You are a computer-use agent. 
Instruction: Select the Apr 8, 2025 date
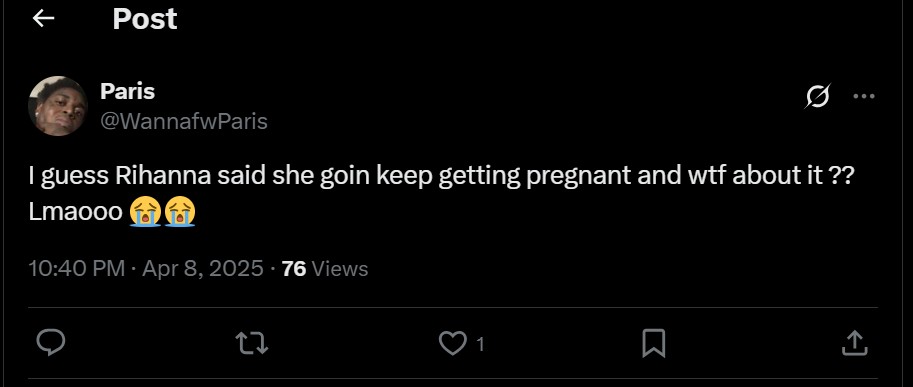coord(203,268)
